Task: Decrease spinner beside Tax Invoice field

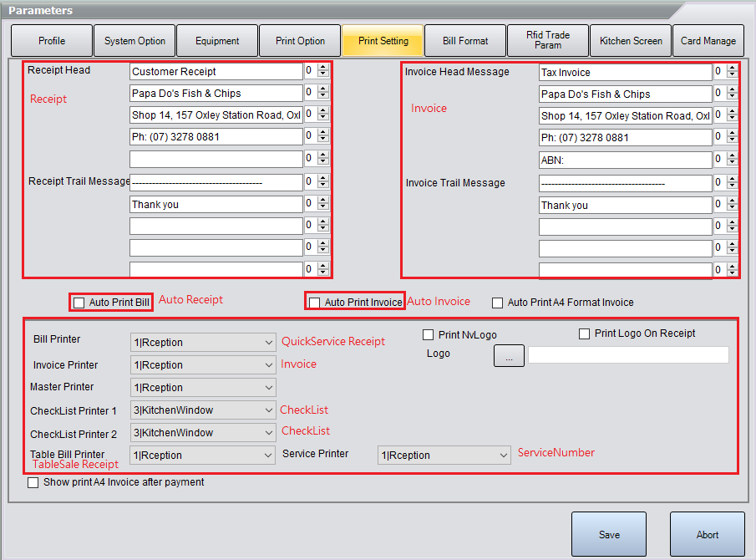Action: point(733,75)
